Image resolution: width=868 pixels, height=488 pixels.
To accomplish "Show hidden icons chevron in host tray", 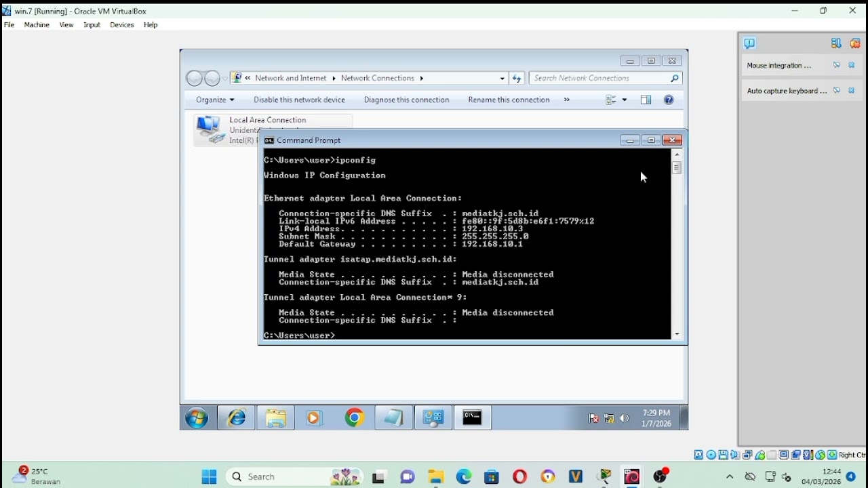I will coord(730,477).
